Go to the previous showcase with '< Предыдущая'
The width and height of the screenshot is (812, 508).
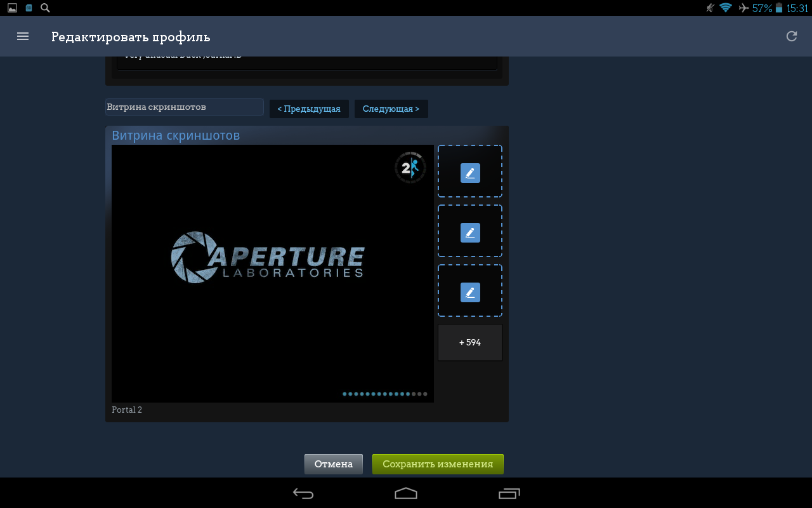click(x=309, y=109)
